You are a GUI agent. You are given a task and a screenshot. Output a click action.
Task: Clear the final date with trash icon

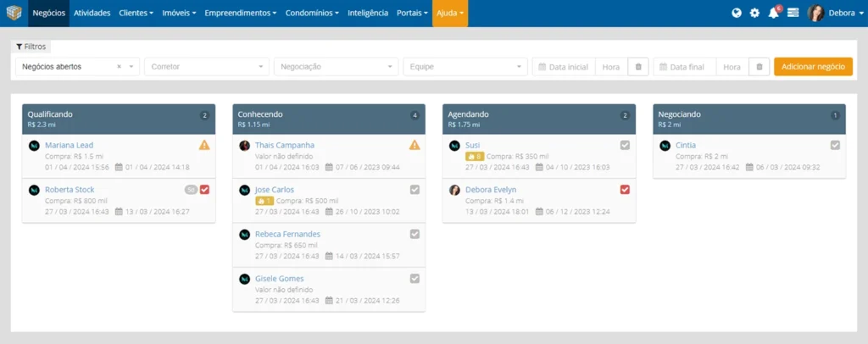[759, 67]
